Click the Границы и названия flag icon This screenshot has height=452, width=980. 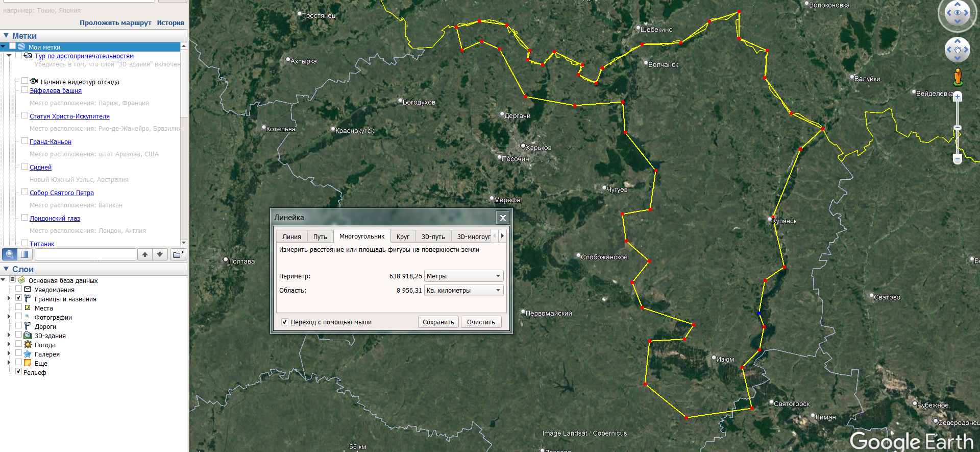point(28,299)
